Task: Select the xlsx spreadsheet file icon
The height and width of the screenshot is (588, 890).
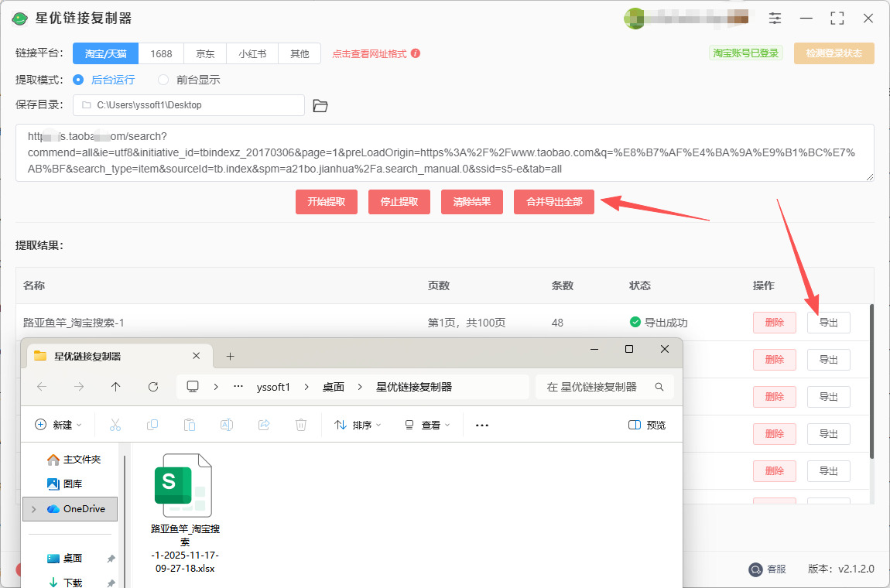Action: [183, 486]
